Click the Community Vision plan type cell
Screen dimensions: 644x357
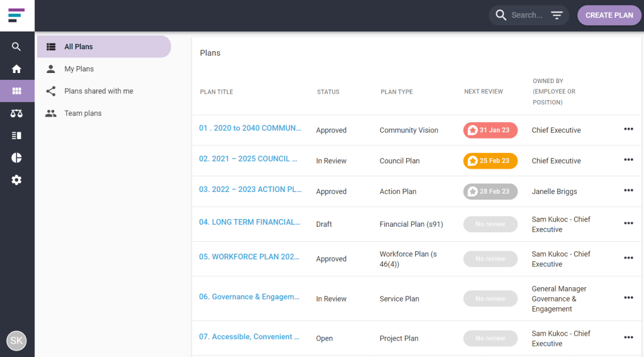point(409,130)
